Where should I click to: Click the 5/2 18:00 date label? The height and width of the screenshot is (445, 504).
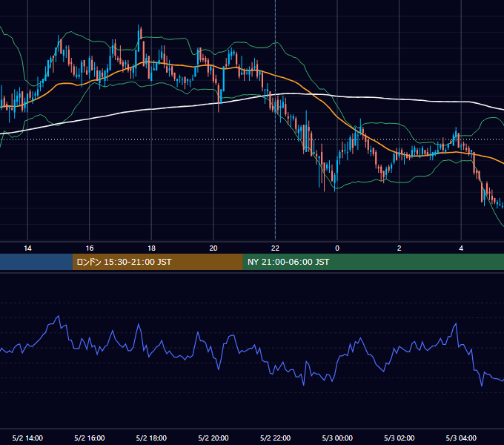tap(151, 438)
